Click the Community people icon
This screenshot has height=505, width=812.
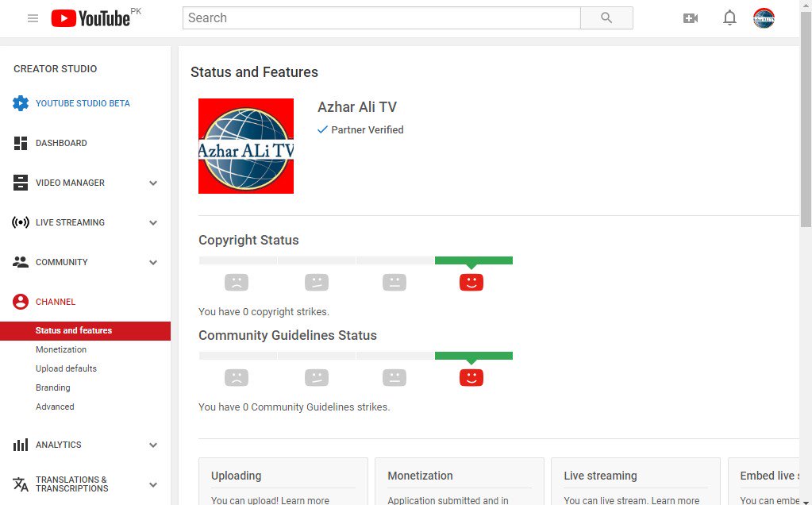pyautogui.click(x=21, y=262)
